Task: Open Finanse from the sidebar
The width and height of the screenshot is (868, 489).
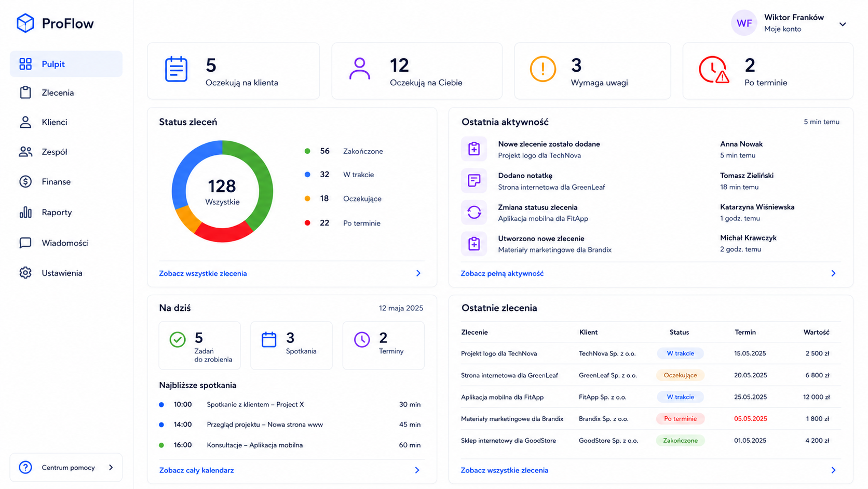Action: (66, 182)
